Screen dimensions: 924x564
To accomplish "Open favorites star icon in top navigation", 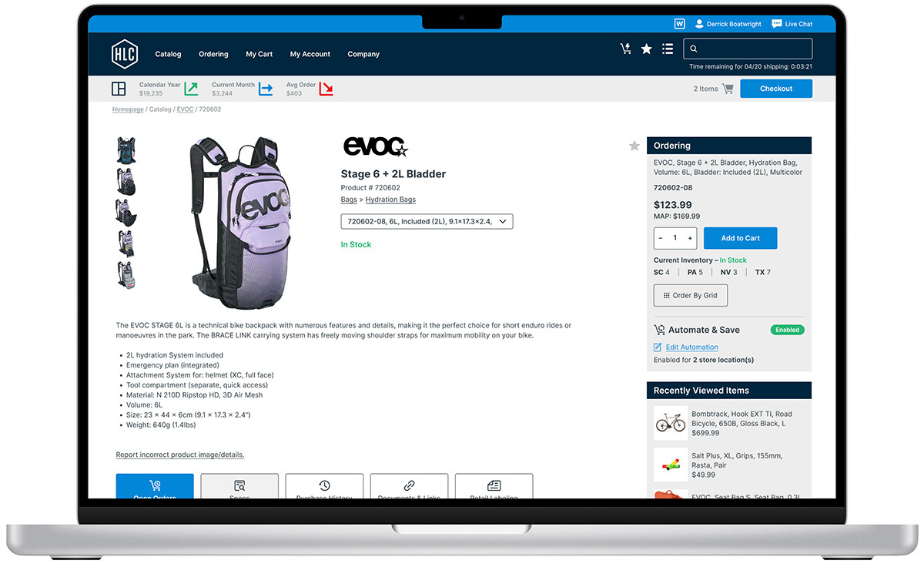I will point(647,49).
